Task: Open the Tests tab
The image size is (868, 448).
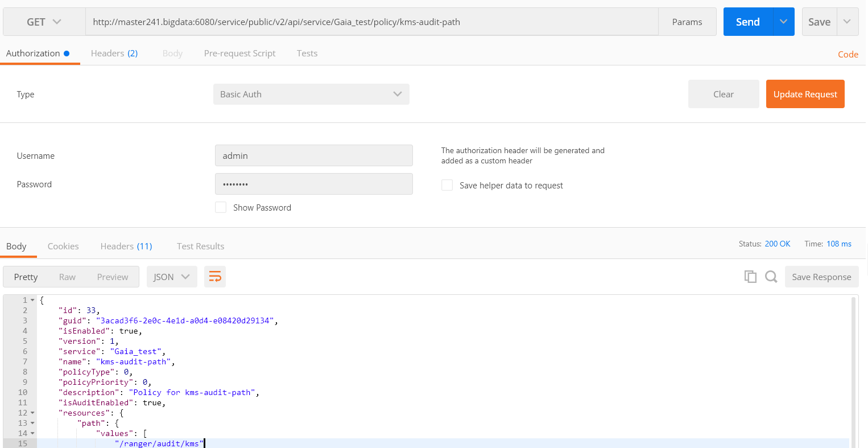Action: 307,53
